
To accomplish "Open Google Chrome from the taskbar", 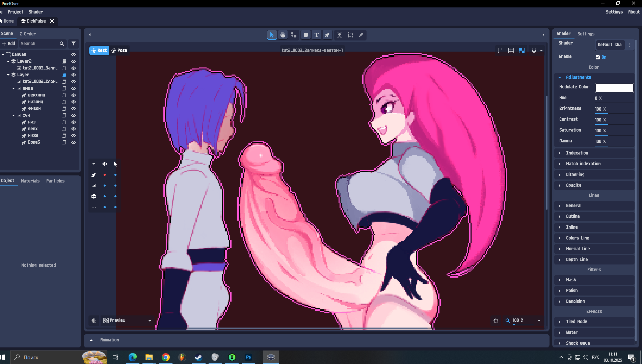I will pyautogui.click(x=166, y=357).
